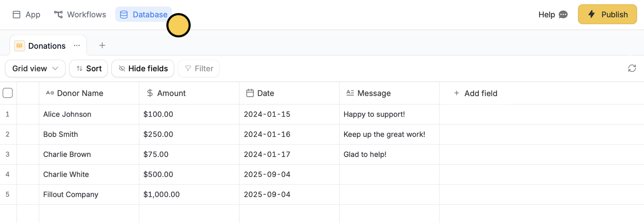Click the long-text icon beside Message header
Screen dimensions: 644x223
click(x=350, y=93)
